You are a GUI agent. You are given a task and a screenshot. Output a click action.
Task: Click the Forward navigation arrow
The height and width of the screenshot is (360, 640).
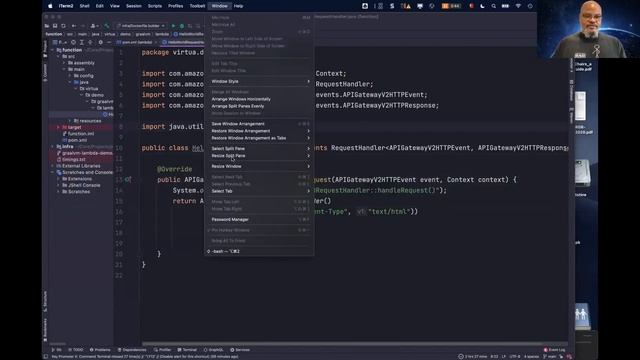(x=82, y=26)
